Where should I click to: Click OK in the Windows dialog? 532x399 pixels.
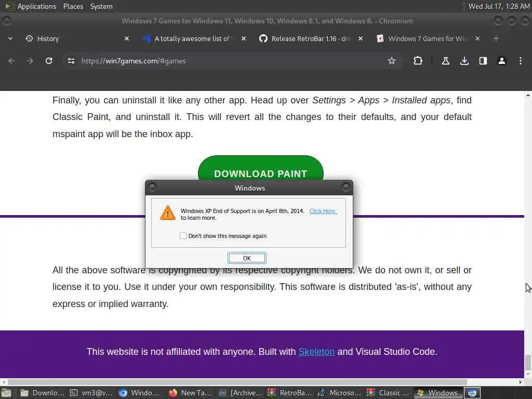point(247,258)
